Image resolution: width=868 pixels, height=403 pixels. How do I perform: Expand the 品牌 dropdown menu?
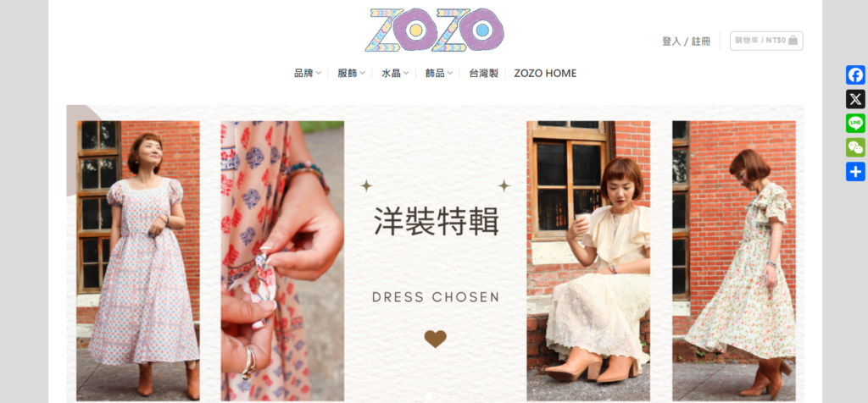[x=307, y=73]
